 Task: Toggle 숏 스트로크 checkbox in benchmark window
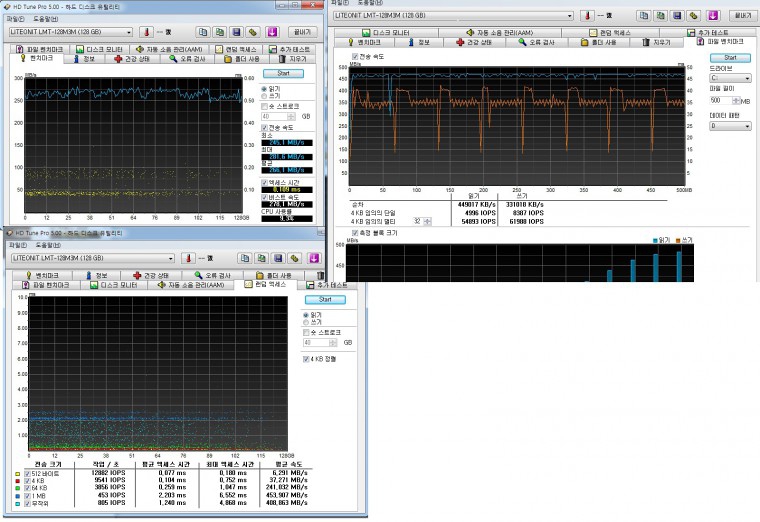[265, 106]
